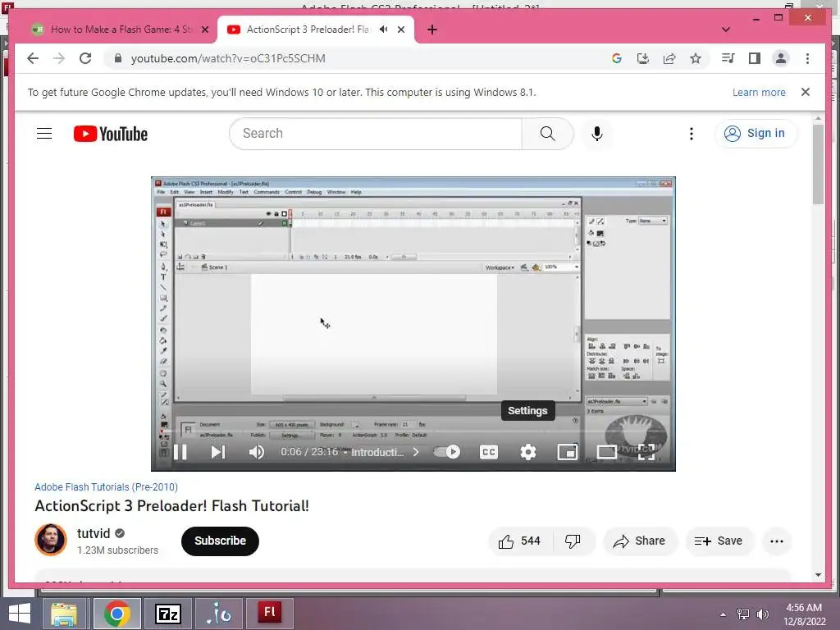Image resolution: width=840 pixels, height=630 pixels.
Task: Reload the current page
Action: point(85,58)
